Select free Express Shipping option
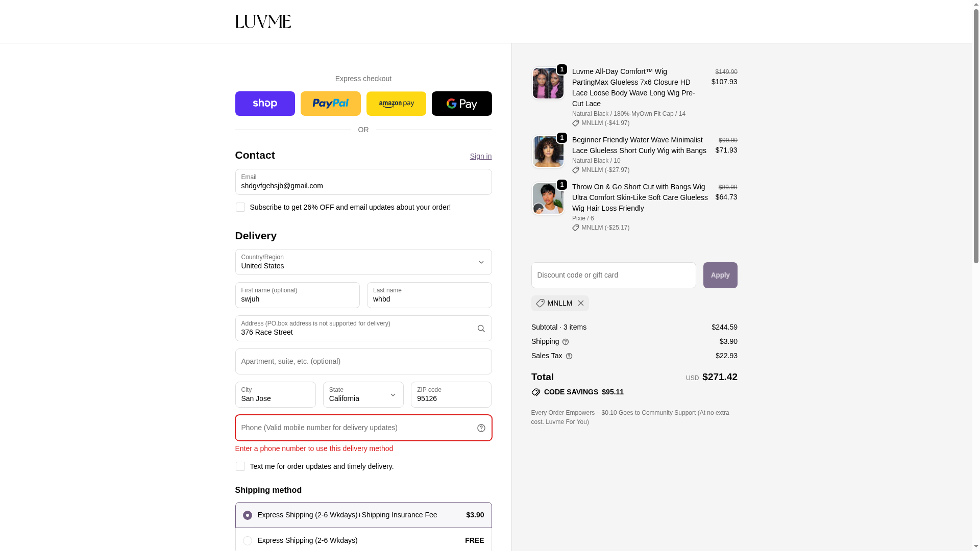This screenshot has height=551, width=980. pos(363,540)
